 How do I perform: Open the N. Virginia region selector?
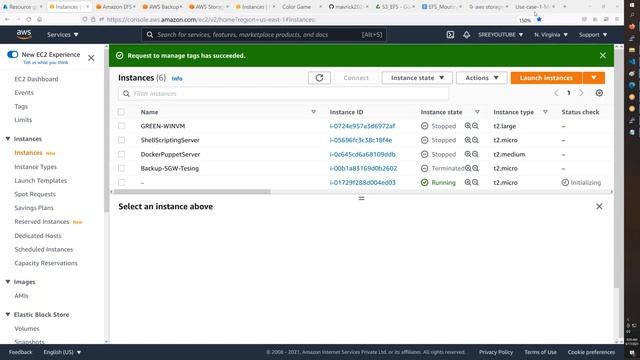551,35
